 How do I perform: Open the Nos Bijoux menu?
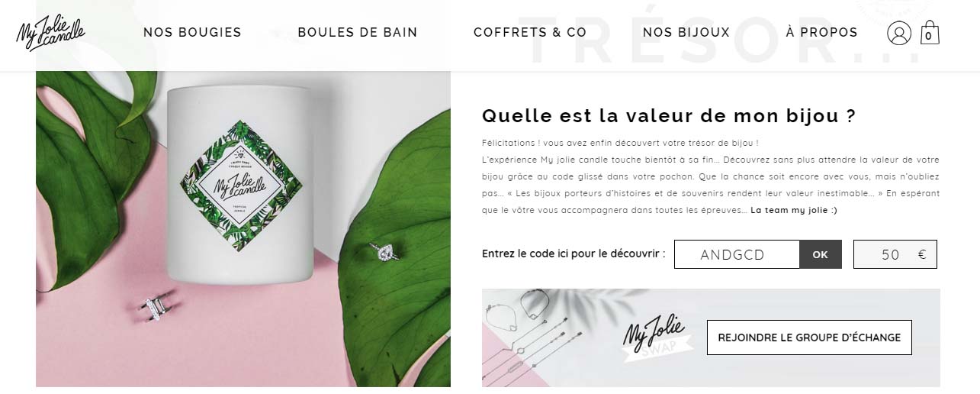pos(686,32)
